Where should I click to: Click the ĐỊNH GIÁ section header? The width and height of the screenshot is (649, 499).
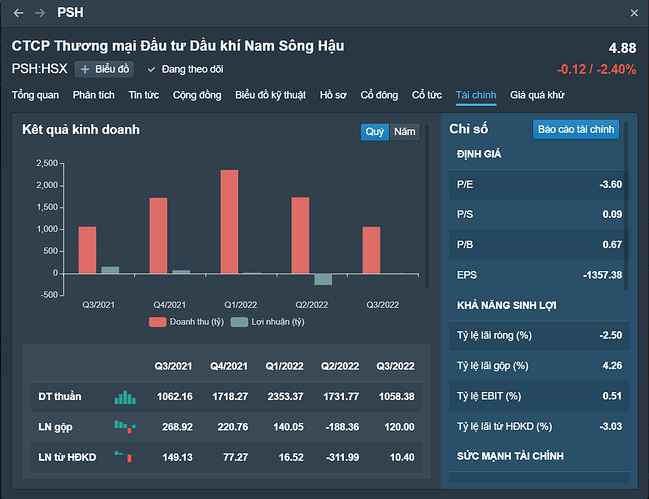click(479, 154)
